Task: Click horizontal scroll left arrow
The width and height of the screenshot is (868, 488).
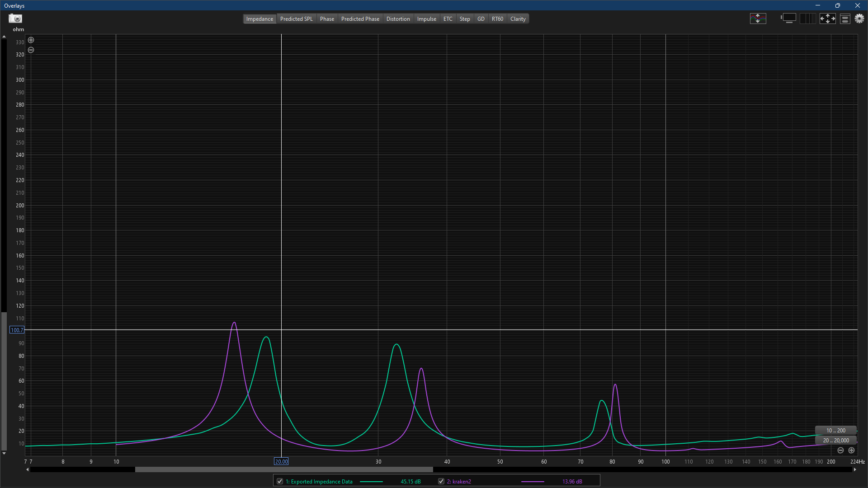Action: pos(28,469)
